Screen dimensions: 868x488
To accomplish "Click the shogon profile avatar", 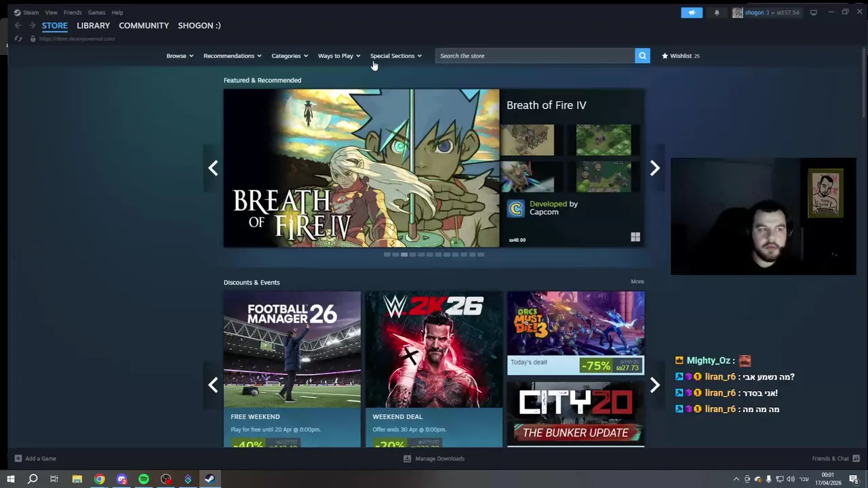I will click(737, 12).
